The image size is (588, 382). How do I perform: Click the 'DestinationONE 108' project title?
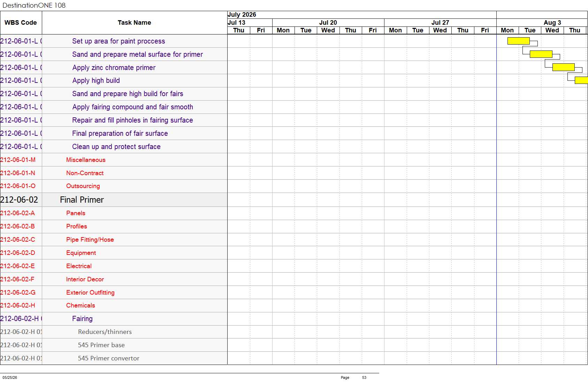point(34,5)
